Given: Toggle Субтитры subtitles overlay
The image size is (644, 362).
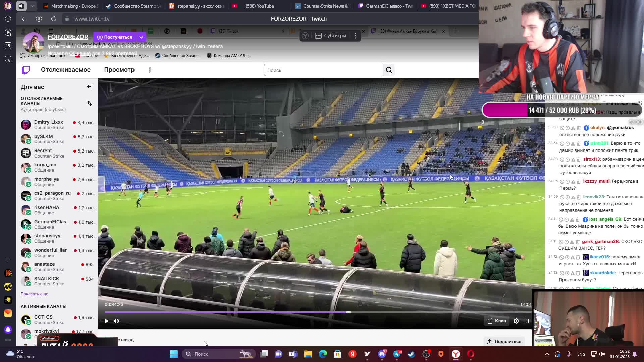Looking at the screenshot, I should 330,36.
